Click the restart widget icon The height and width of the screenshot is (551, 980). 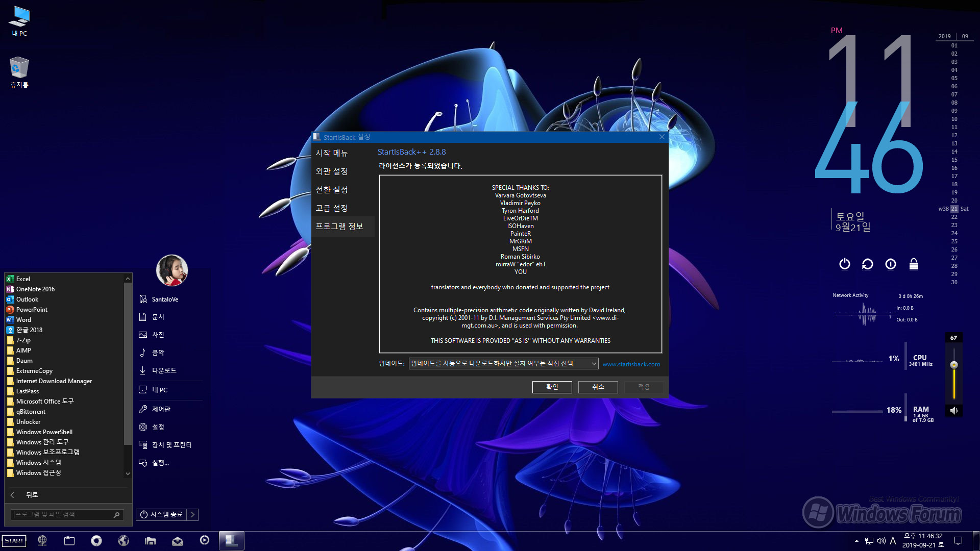tap(868, 264)
